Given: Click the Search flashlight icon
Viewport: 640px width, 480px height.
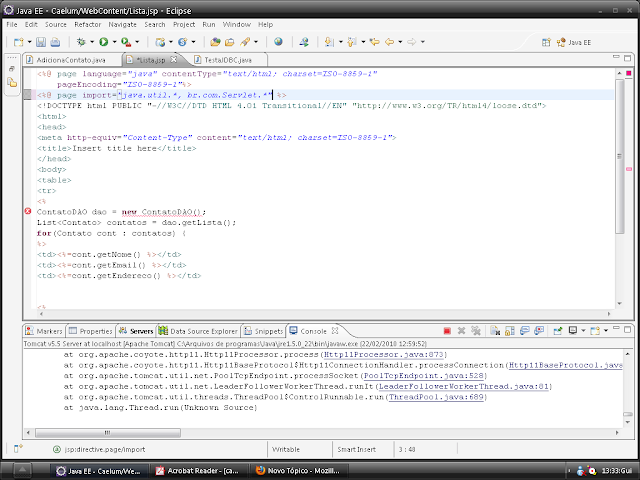Looking at the screenshot, I should [245, 42].
